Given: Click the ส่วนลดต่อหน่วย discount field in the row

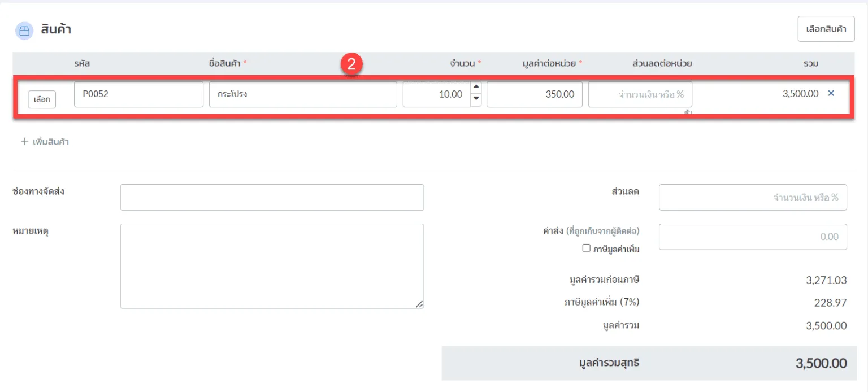Looking at the screenshot, I should (640, 94).
